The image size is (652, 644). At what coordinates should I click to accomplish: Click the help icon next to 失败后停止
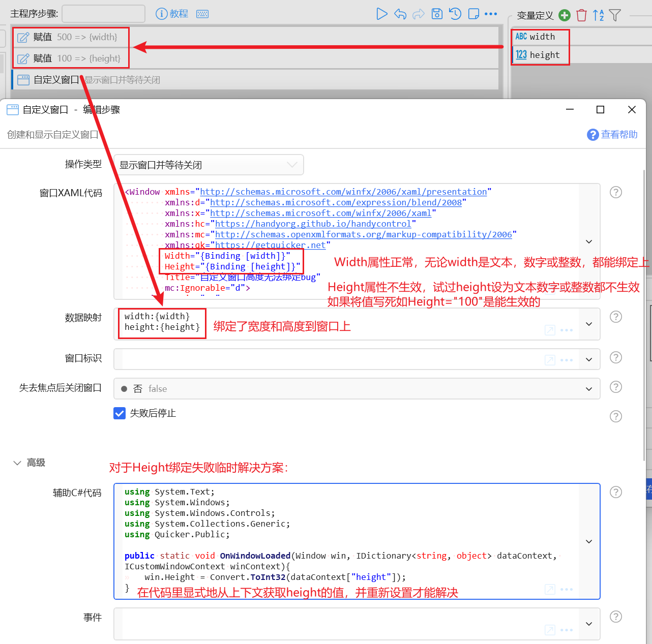[x=616, y=416]
